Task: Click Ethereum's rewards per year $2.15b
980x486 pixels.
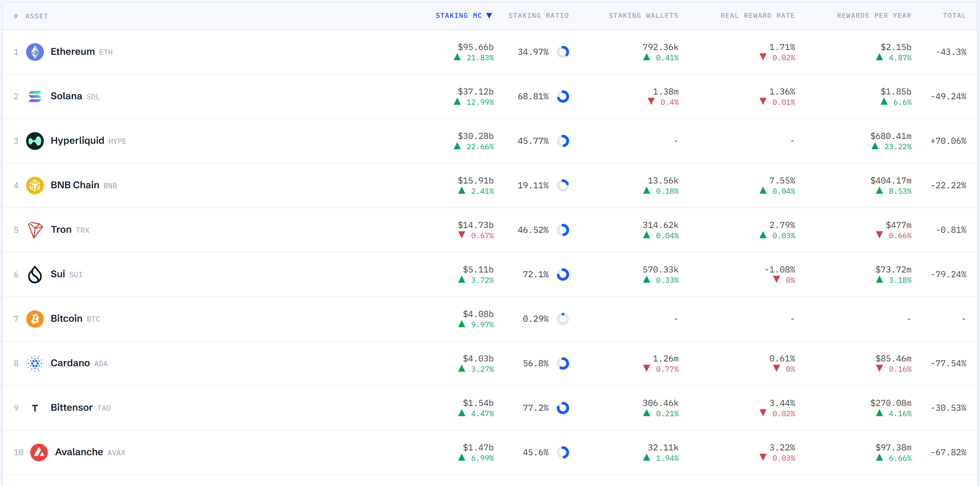Action: coord(896,47)
